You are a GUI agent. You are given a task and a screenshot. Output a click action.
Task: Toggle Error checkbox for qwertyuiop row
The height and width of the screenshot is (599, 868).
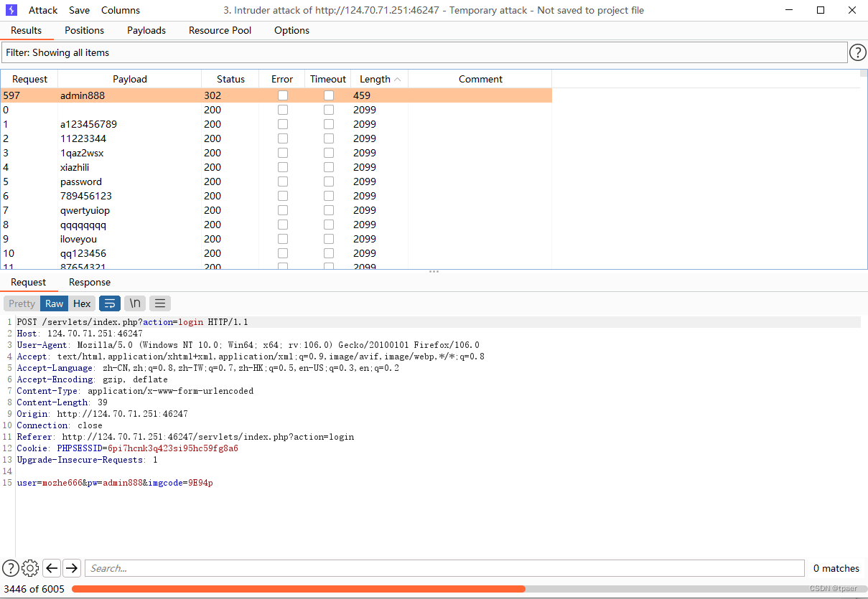tap(283, 210)
